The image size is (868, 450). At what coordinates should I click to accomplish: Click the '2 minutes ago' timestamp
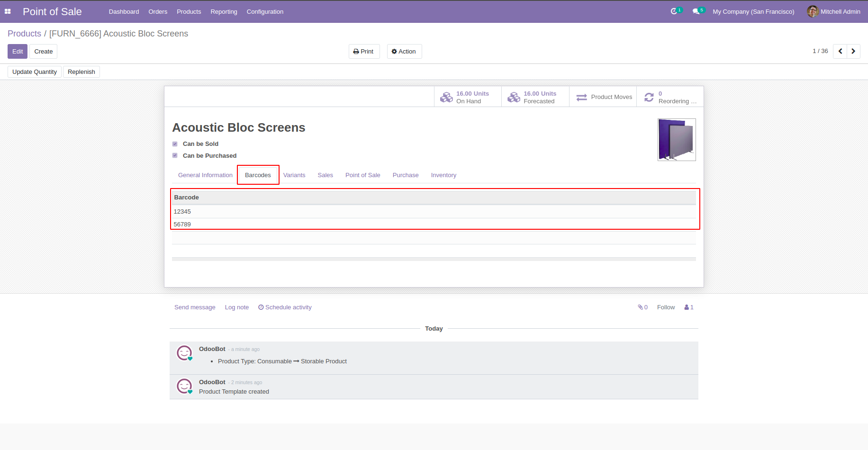[x=247, y=383]
